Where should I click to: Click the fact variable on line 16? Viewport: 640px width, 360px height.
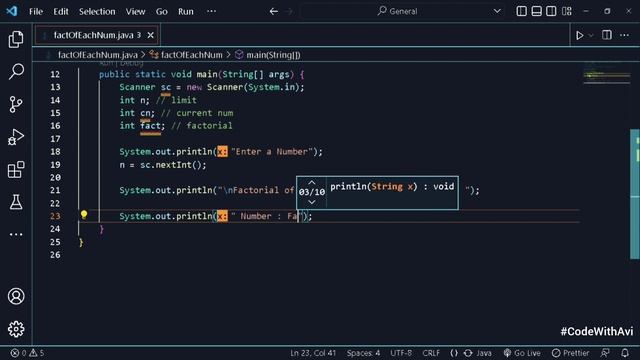coord(150,126)
